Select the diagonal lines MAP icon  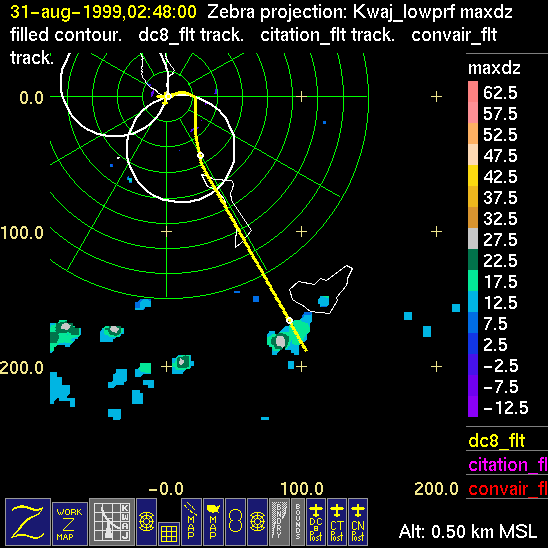coord(191,521)
